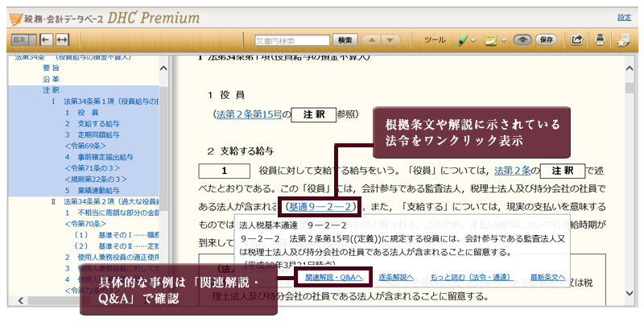Screen dimensions: 644x322
Task: Open the sticky note dropdown arrow
Action: tap(502, 39)
